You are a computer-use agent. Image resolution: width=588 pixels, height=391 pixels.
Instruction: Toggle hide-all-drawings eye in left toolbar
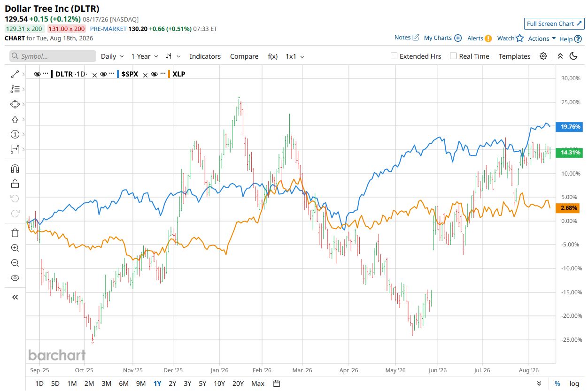(15, 278)
